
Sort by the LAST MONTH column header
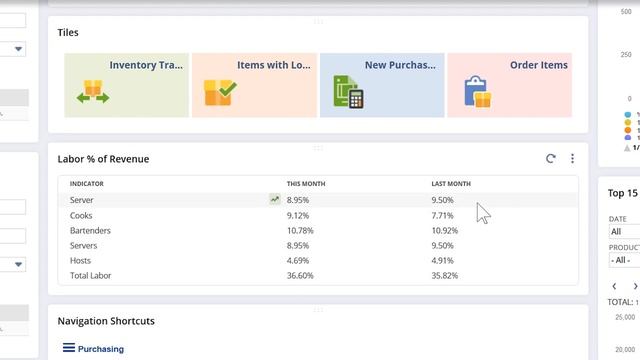click(451, 184)
